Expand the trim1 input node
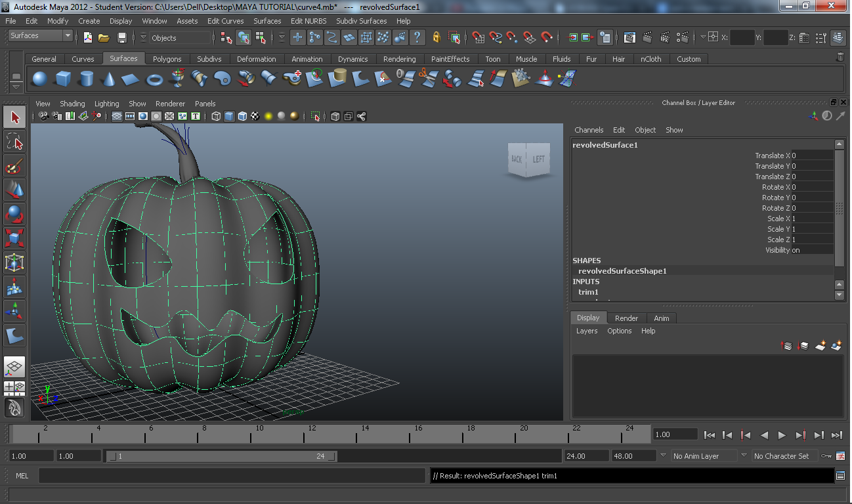The image size is (852, 504). (588, 292)
